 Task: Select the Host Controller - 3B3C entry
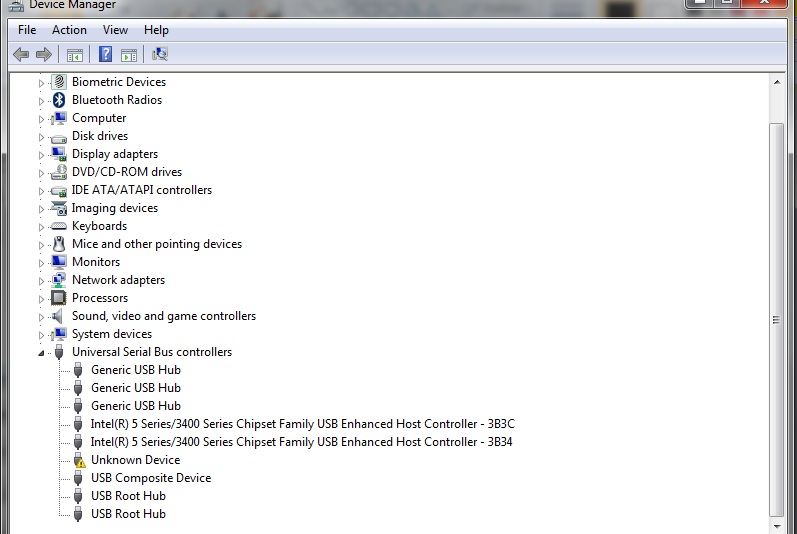302,424
